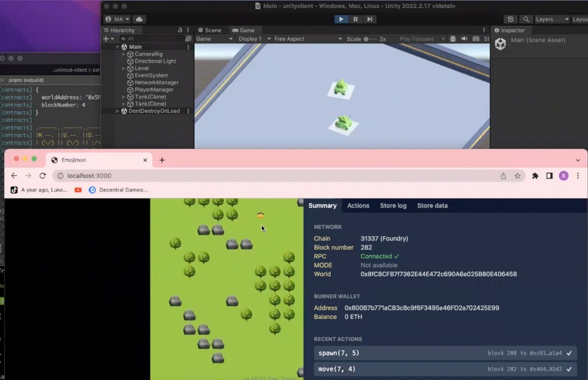
Task: Open the browser extensions puzzle icon
Action: click(535, 176)
